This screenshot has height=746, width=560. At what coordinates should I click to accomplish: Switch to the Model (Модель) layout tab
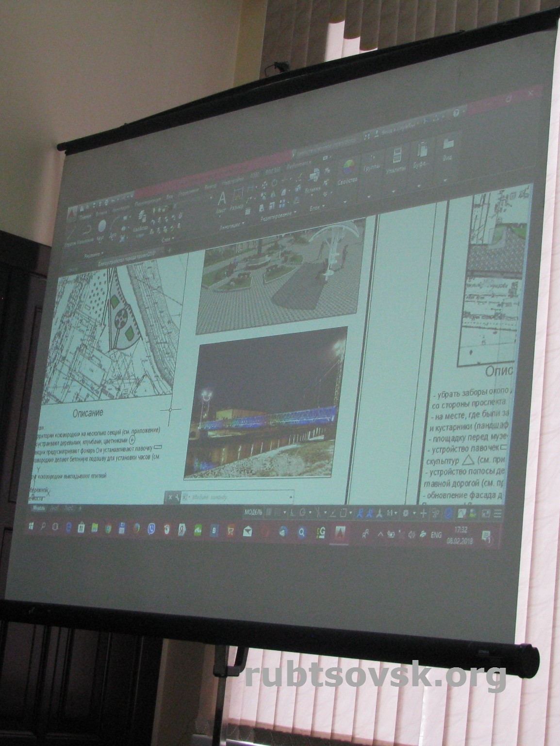(39, 508)
